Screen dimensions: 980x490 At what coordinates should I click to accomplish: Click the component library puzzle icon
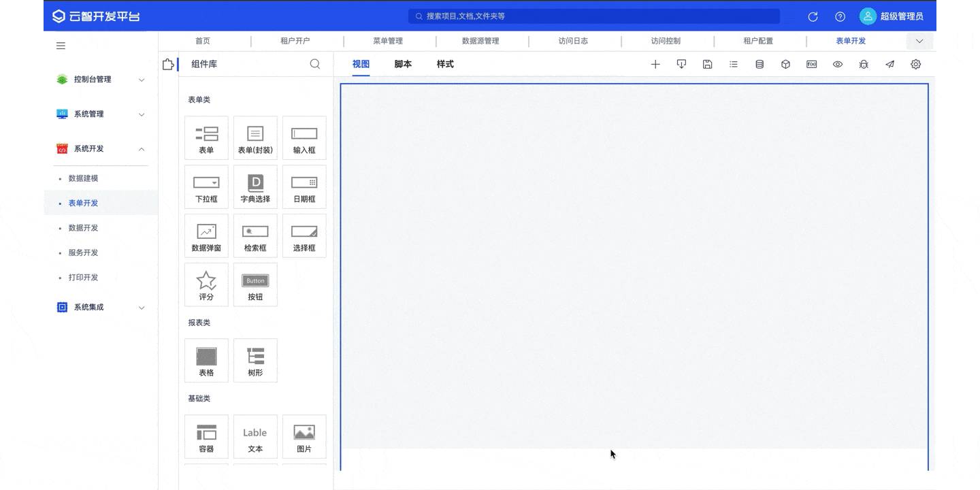click(168, 64)
